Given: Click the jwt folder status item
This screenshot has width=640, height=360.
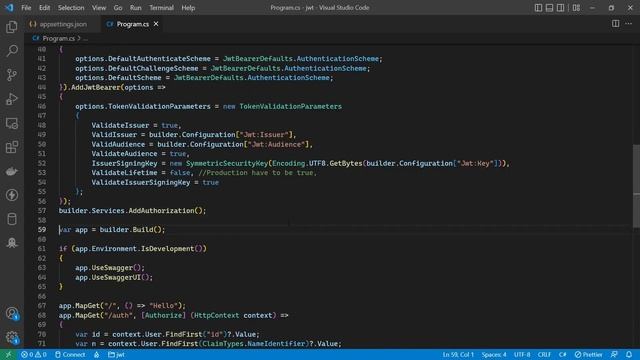Looking at the screenshot, I should [116, 355].
